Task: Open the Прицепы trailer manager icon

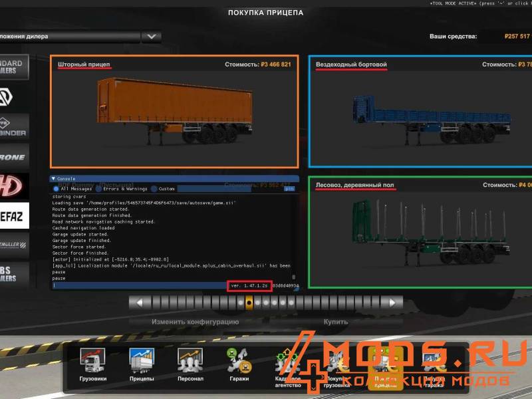Action: [x=142, y=364]
